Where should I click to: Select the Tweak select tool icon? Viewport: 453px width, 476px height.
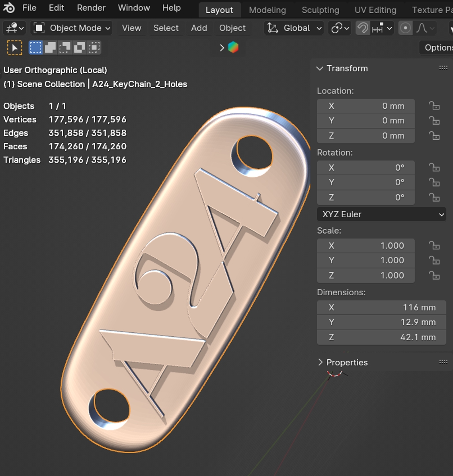[x=15, y=48]
